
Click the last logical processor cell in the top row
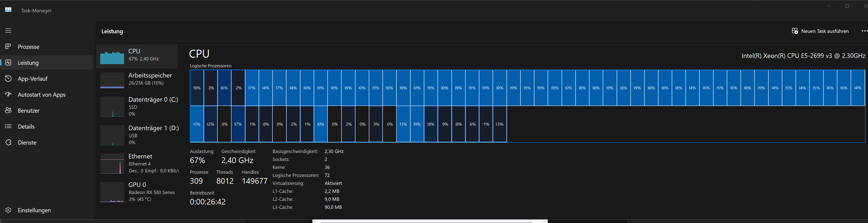tap(858, 88)
